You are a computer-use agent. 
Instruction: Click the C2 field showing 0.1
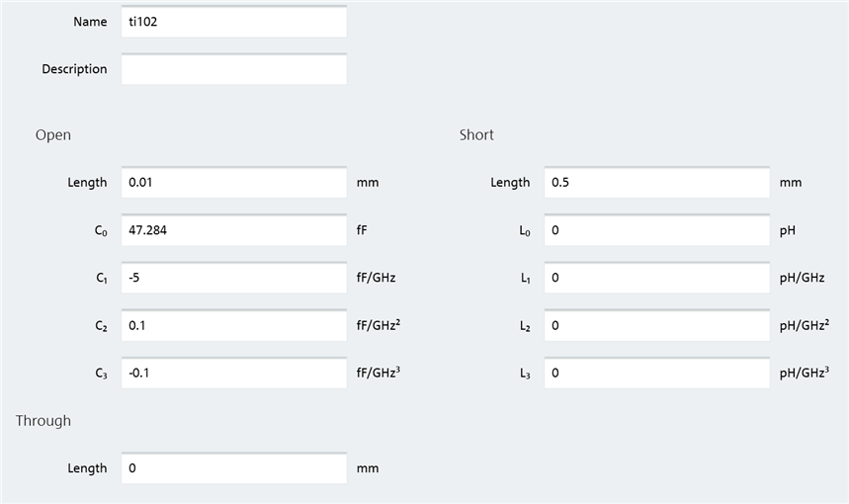coord(233,325)
